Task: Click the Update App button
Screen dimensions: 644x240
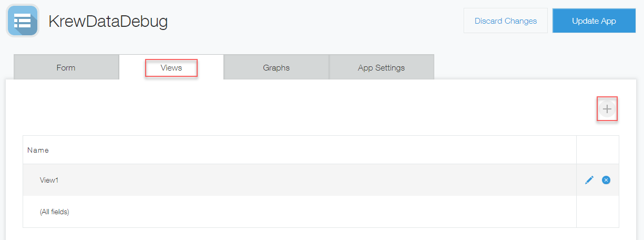Action: (594, 21)
